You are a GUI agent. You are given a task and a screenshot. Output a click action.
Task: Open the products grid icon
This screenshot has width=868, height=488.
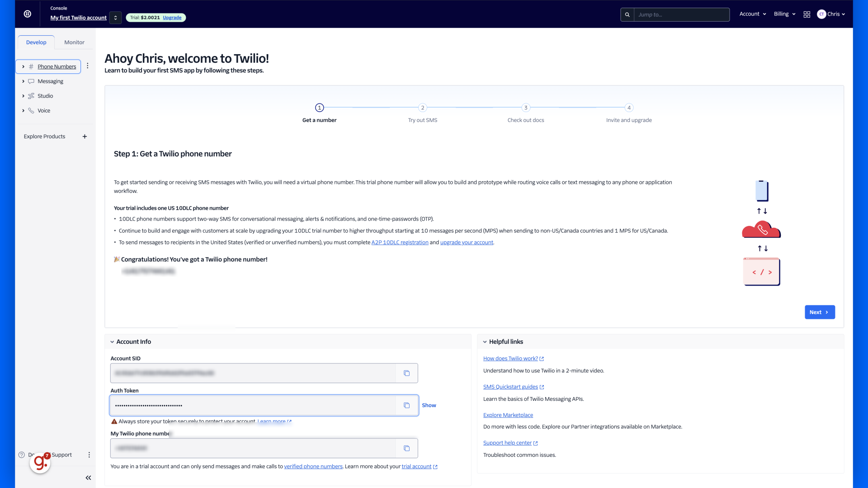tap(807, 14)
